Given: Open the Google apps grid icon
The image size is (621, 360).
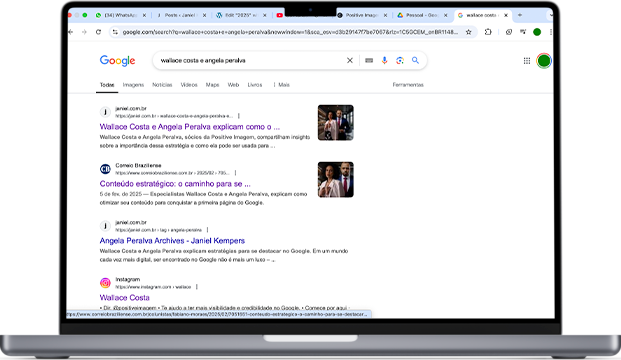Looking at the screenshot, I should pos(527,61).
